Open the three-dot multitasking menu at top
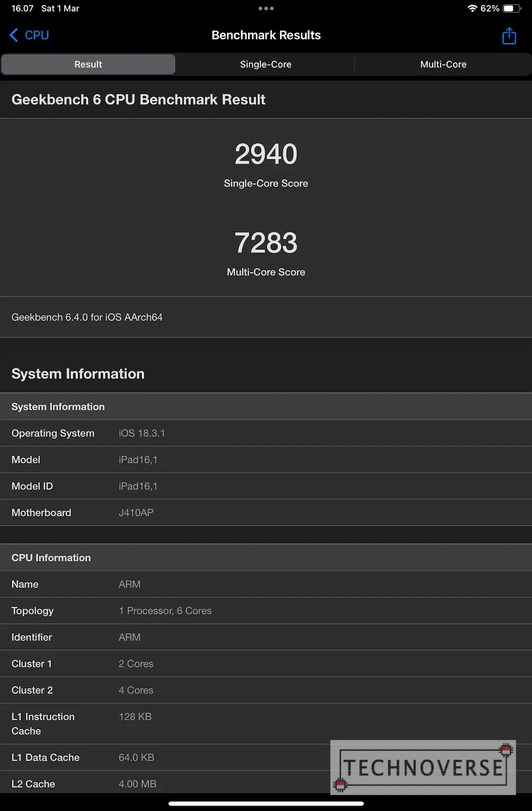The height and width of the screenshot is (811, 532). (x=266, y=8)
